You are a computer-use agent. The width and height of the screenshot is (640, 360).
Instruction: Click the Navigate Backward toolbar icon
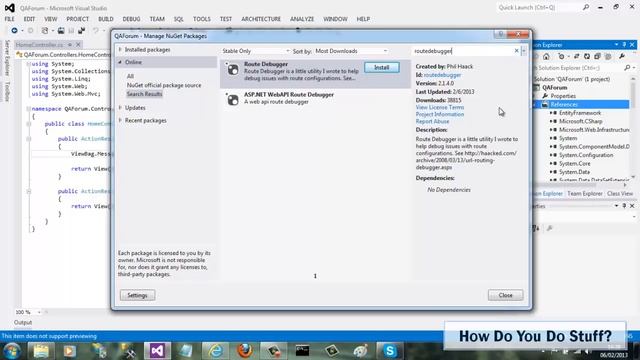14,31
